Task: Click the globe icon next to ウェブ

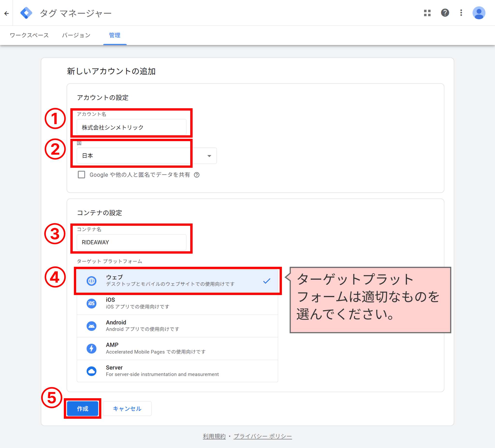Action: tap(92, 281)
